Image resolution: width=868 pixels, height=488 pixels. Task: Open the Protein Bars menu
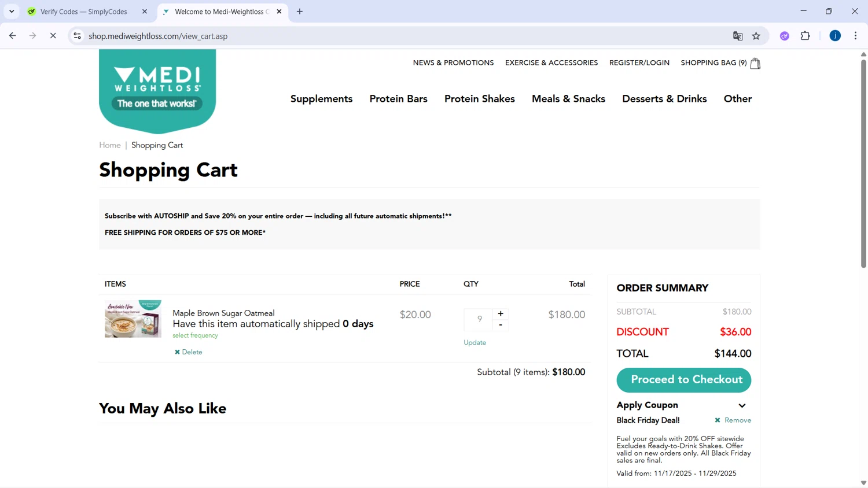(399, 99)
